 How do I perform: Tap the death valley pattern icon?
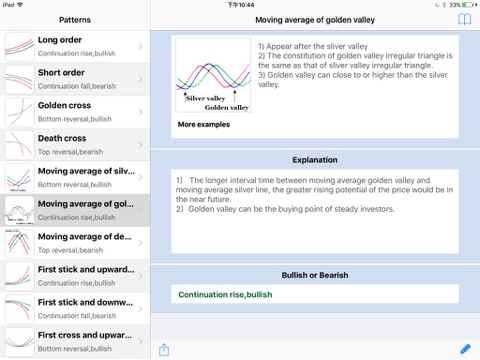[20, 243]
